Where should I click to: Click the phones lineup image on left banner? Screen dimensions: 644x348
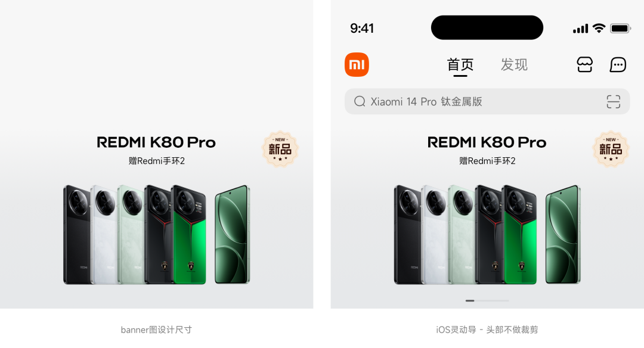(x=156, y=234)
